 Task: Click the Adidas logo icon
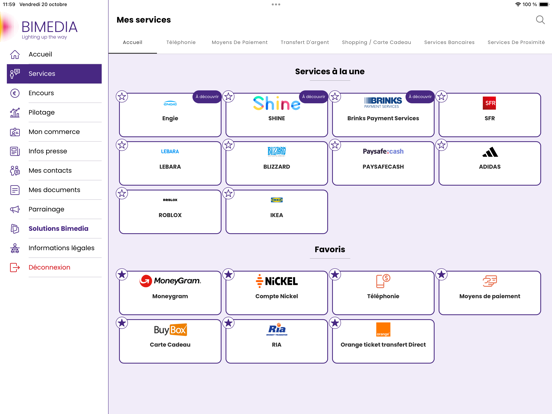point(490,152)
